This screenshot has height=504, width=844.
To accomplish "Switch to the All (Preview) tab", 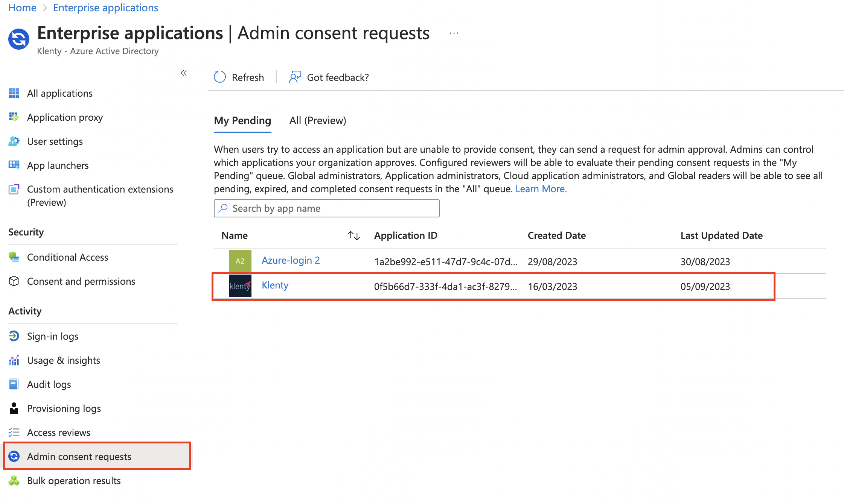I will (x=317, y=121).
